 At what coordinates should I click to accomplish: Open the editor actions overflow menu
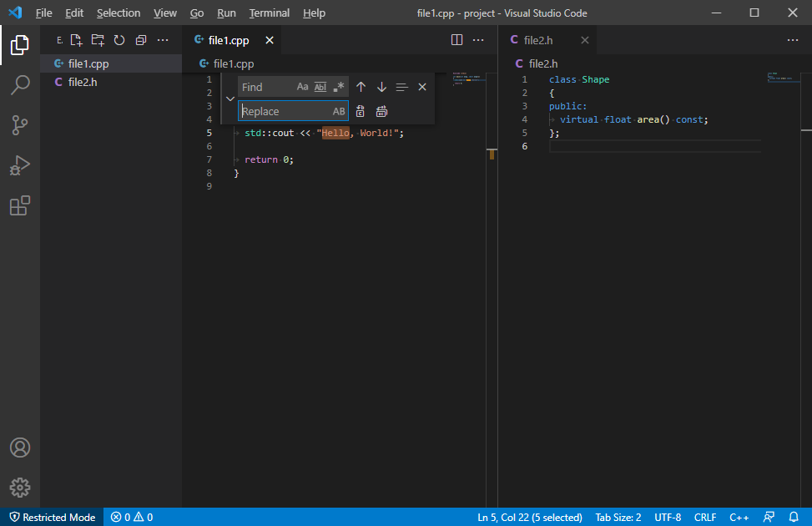(x=478, y=40)
